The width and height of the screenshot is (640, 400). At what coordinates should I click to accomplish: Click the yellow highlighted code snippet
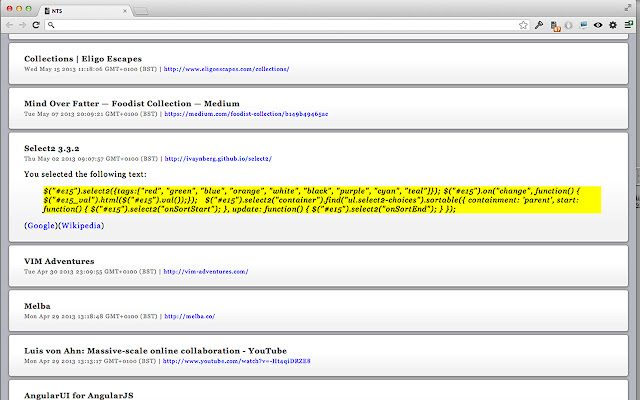point(322,200)
